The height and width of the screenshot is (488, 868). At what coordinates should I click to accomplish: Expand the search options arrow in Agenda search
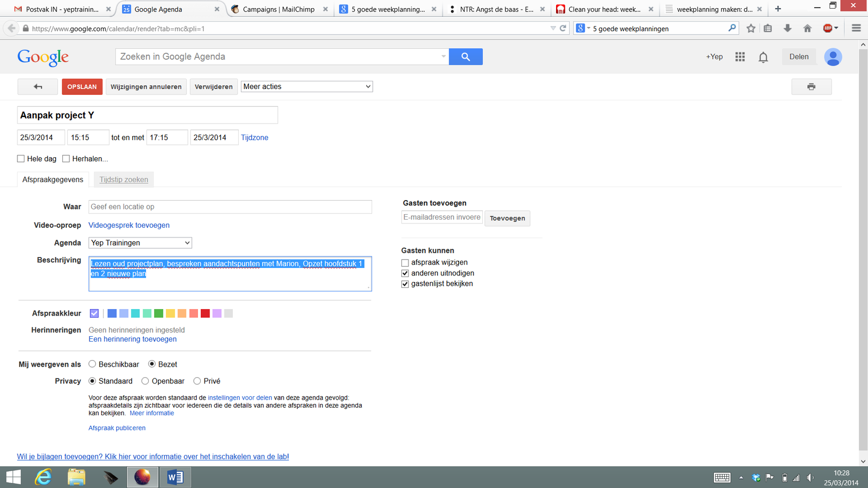(443, 56)
